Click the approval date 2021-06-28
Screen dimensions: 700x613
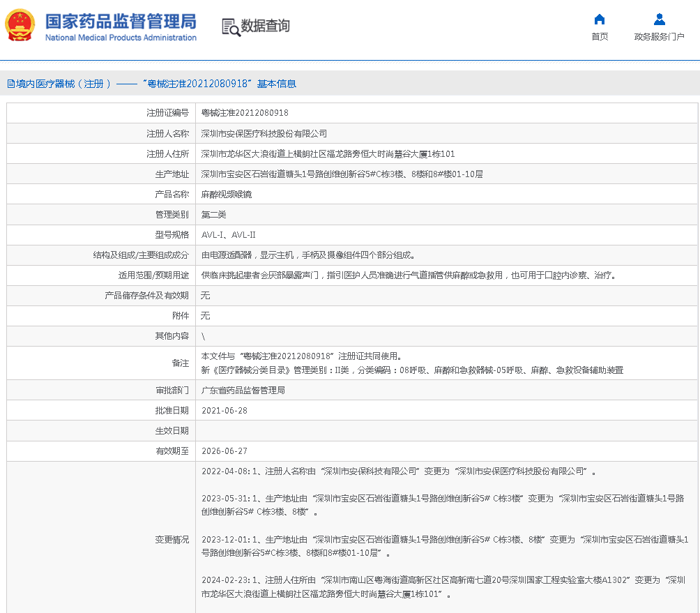pyautogui.click(x=224, y=411)
